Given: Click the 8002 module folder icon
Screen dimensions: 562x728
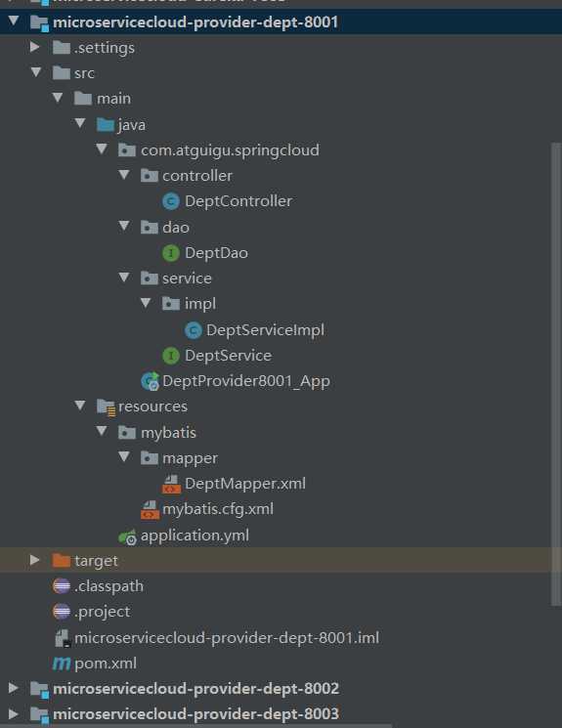Looking at the screenshot, I should 39,690.
